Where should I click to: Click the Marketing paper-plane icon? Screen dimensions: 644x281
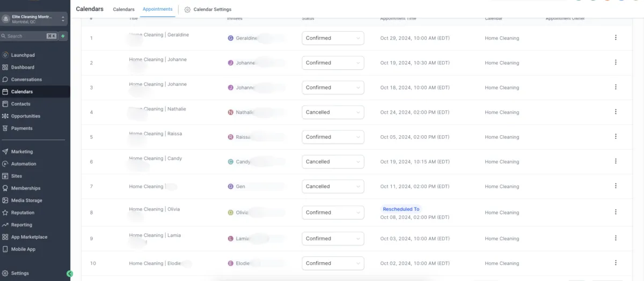[x=5, y=152]
